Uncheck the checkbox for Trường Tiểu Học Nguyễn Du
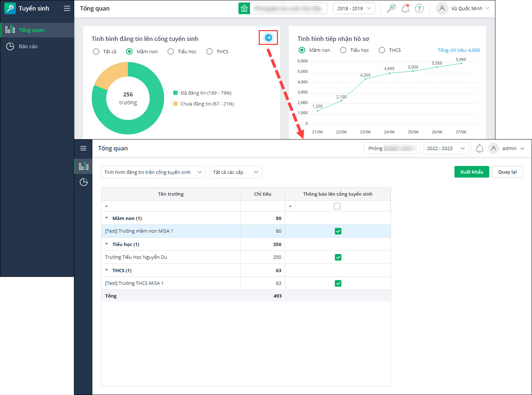 pyautogui.click(x=338, y=257)
